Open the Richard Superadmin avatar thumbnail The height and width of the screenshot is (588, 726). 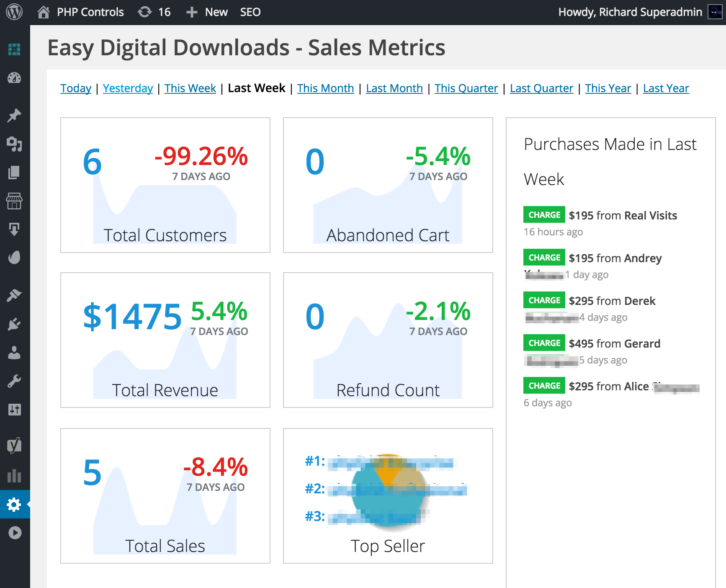pos(715,12)
